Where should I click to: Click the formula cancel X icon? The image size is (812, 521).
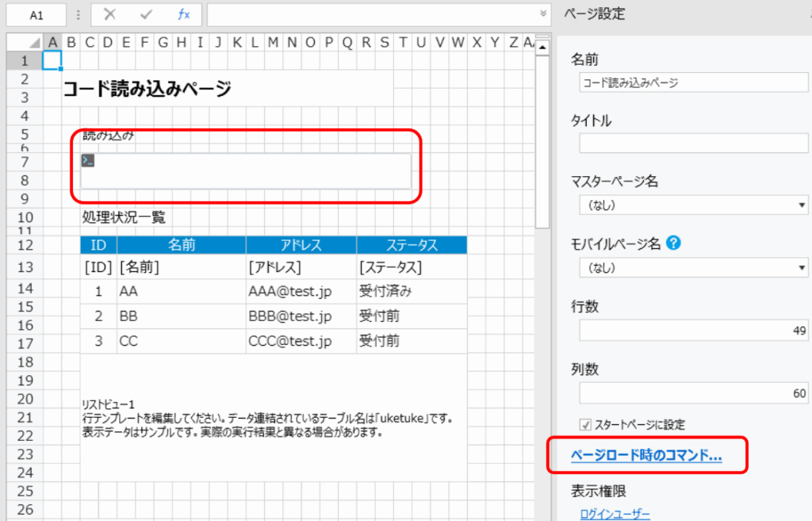pos(110,15)
